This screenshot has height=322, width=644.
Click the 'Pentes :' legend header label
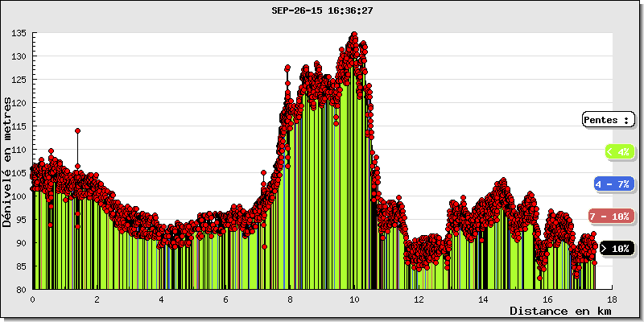[606, 119]
